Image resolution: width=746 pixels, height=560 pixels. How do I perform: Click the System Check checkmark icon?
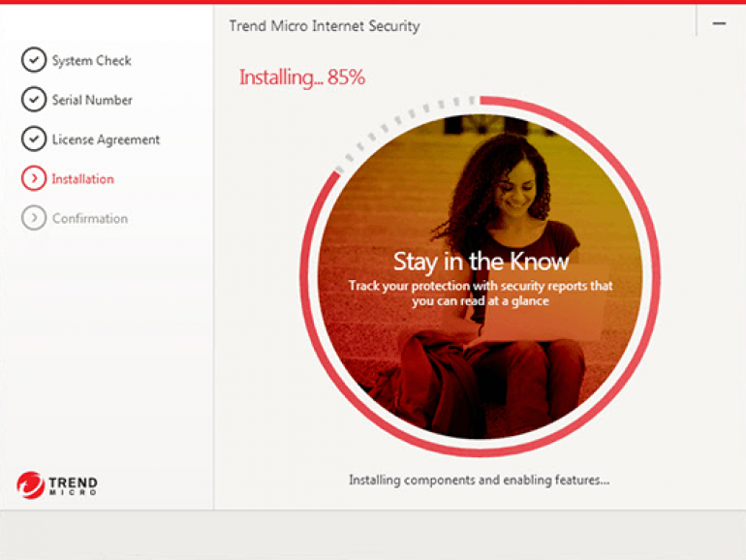tap(34, 60)
